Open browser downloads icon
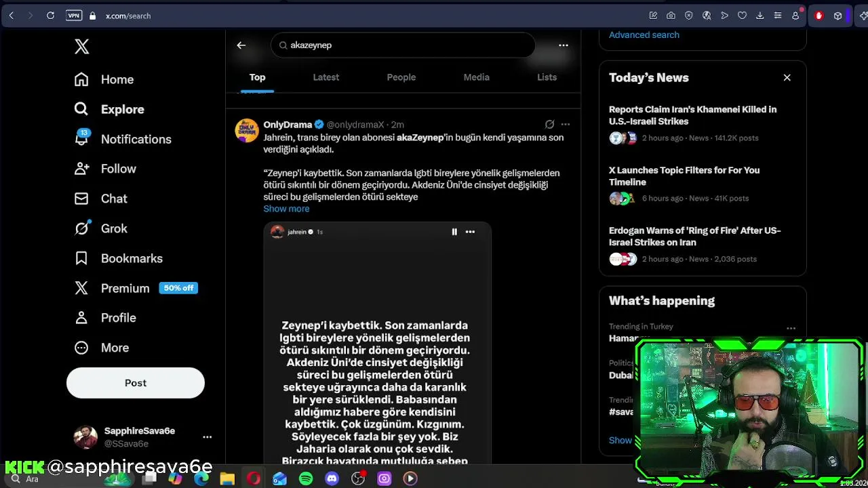868x488 pixels. pyautogui.click(x=759, y=16)
